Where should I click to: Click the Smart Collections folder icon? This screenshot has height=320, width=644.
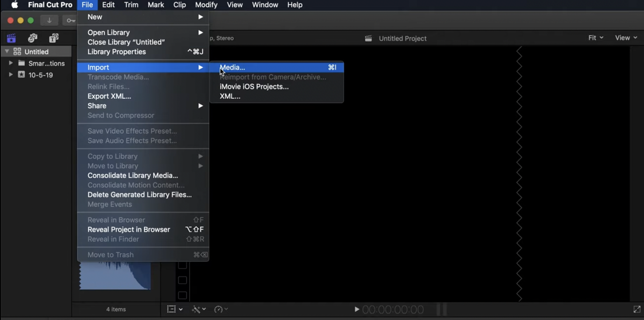pos(21,63)
